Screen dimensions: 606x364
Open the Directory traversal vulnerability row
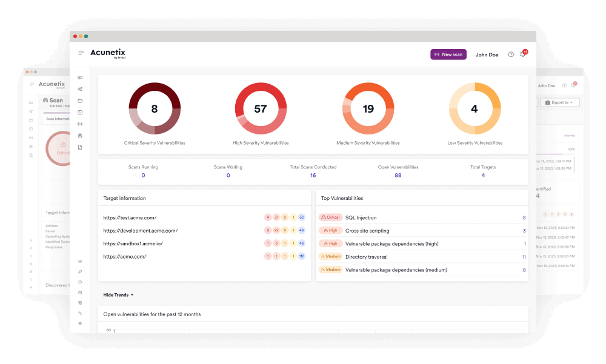(x=366, y=257)
